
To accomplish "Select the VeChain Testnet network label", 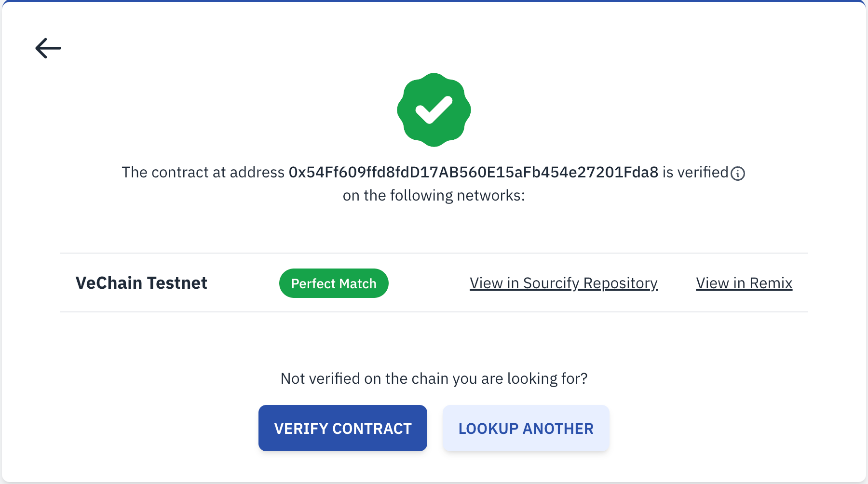I will point(141,283).
